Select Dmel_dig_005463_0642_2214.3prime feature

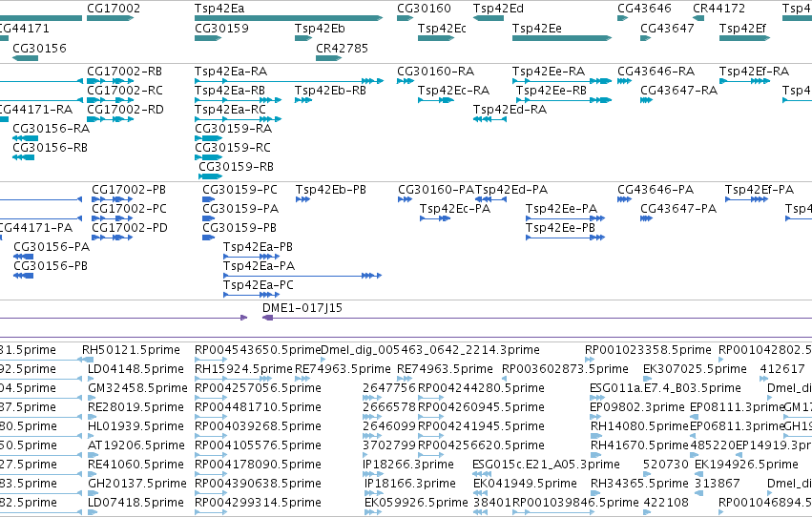tap(430, 350)
